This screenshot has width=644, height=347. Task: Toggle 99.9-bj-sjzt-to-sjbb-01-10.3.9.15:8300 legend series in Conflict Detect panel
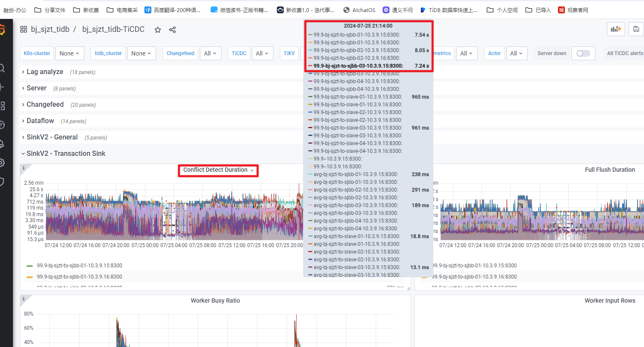coord(79,266)
